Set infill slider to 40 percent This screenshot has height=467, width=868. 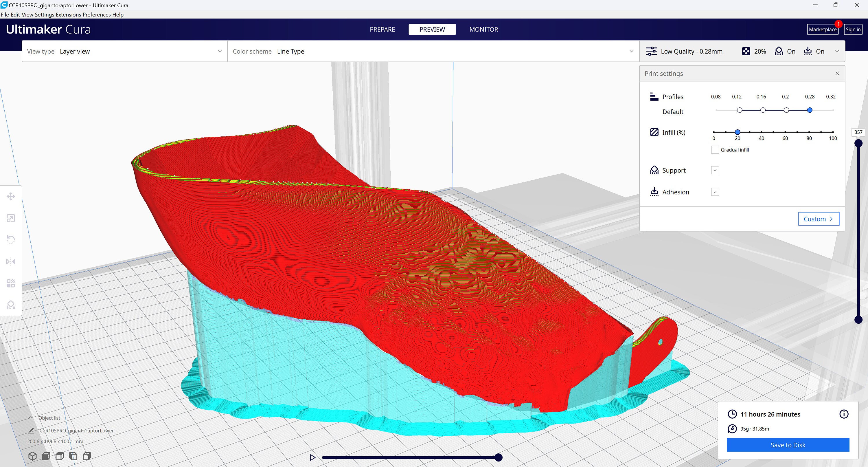761,132
